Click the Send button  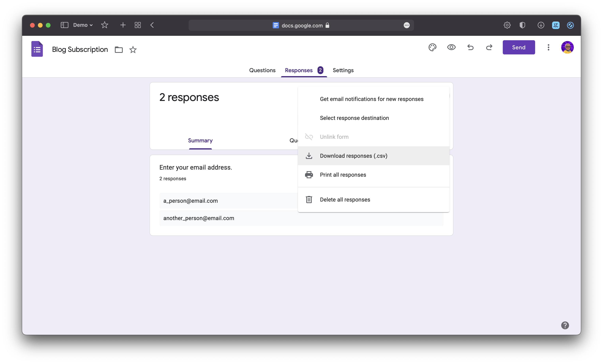click(x=519, y=48)
